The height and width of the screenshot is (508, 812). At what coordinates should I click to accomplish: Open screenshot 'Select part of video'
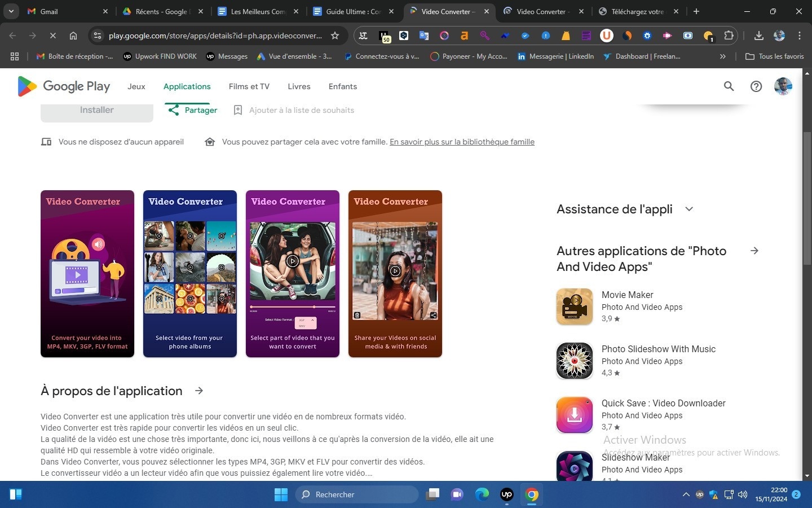(293, 274)
